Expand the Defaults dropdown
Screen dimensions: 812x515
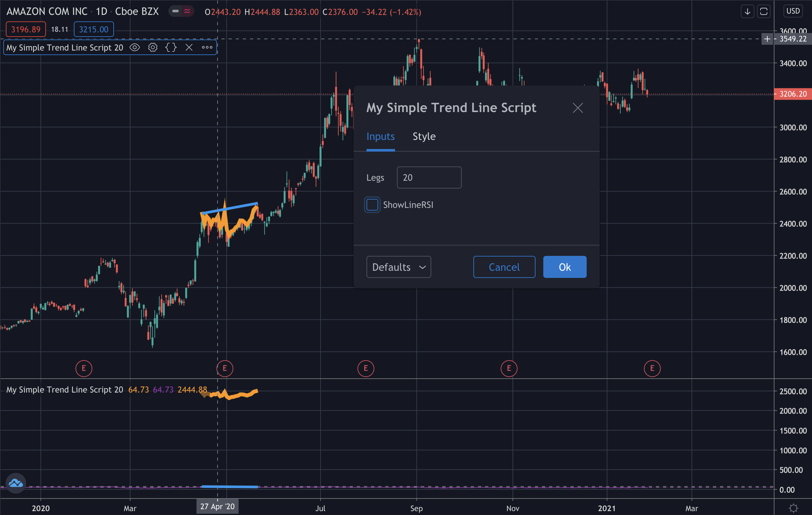tap(399, 267)
